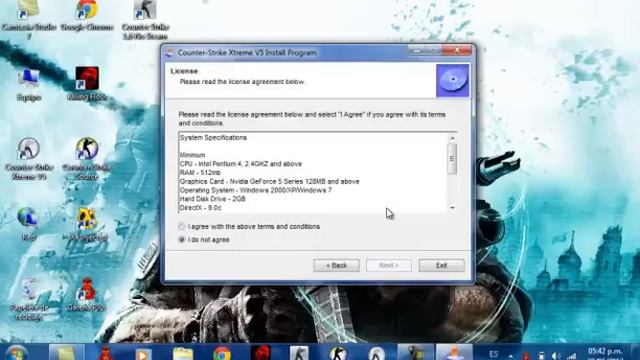The width and height of the screenshot is (640, 360).
Task: Click the ES language indicator
Action: tap(493, 354)
